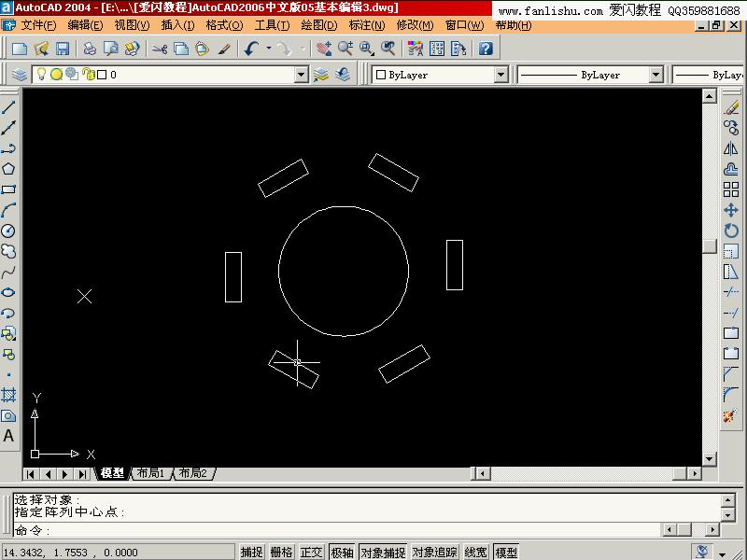The height and width of the screenshot is (560, 747).
Task: Click the 命令: command line input
Action: pyautogui.click(x=336, y=530)
